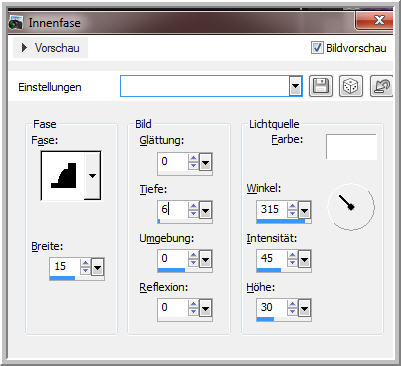Open the Breite value slider dropdown
The height and width of the screenshot is (366, 401).
click(97, 267)
